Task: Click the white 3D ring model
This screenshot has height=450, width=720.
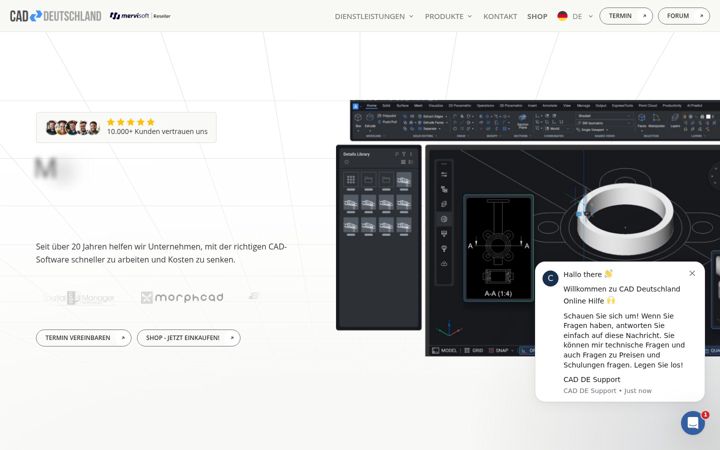Action: [x=625, y=219]
